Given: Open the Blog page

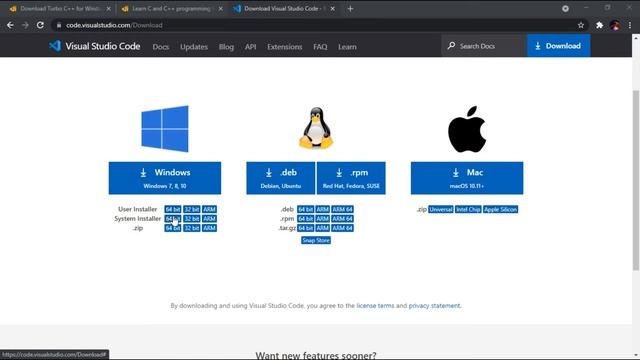Looking at the screenshot, I should [x=226, y=47].
